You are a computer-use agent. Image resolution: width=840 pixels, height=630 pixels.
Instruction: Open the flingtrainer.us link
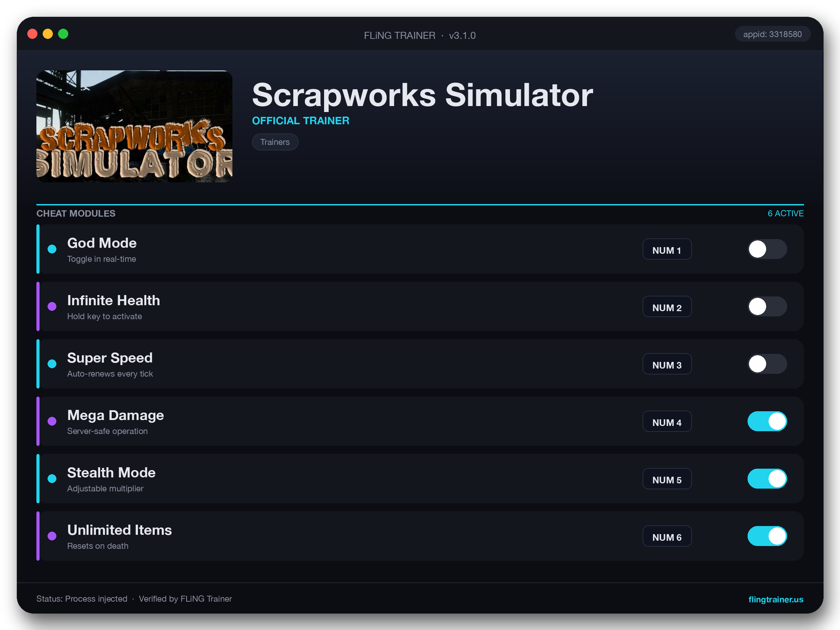[776, 599]
